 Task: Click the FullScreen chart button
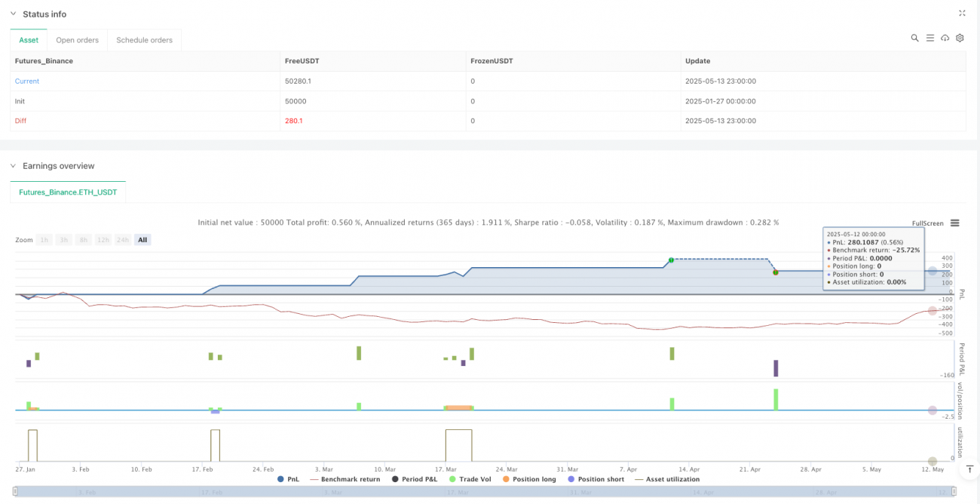(x=927, y=223)
